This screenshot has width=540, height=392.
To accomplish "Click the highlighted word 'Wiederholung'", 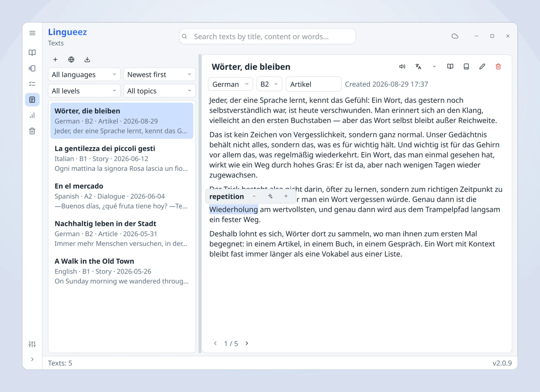I will click(x=234, y=210).
